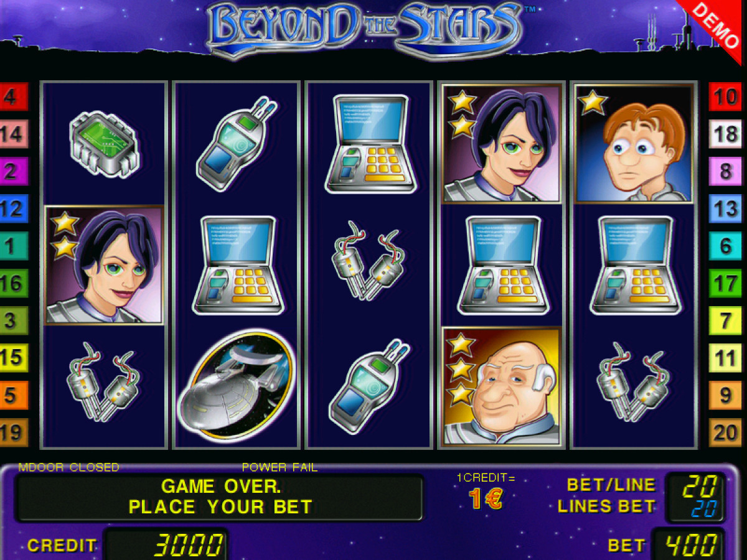The image size is (747, 560).
Task: Choose payline 17 green marker
Action: click(x=725, y=284)
